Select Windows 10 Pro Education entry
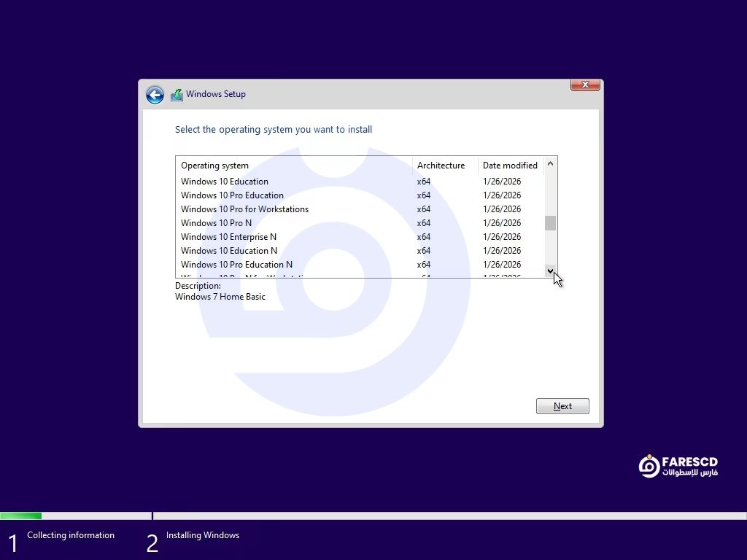 click(232, 195)
